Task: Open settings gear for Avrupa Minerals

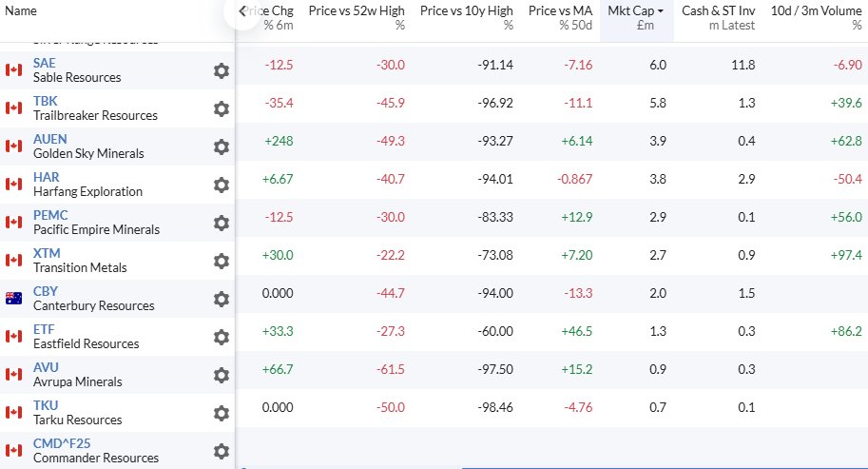Action: click(x=222, y=375)
